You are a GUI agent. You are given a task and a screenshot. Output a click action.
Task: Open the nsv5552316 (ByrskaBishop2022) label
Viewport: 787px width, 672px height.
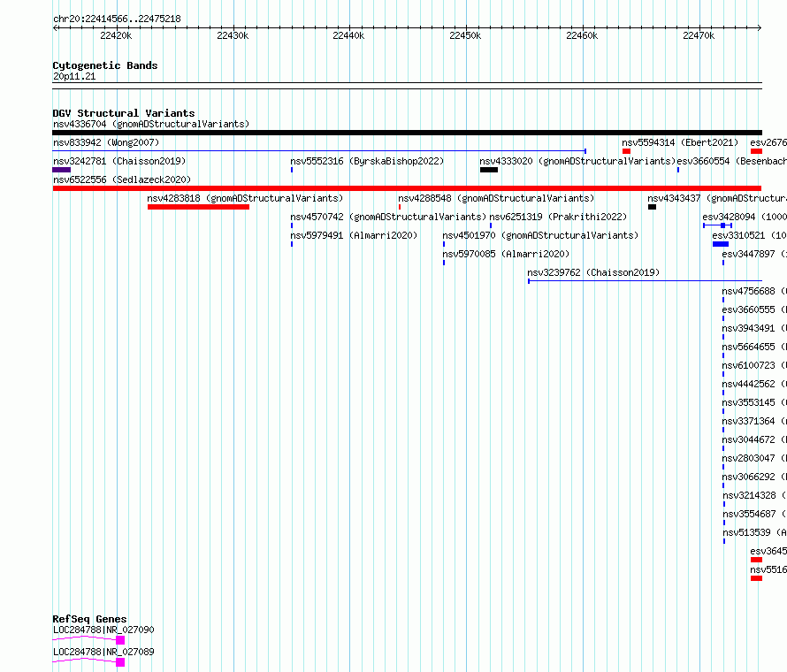coord(367,161)
